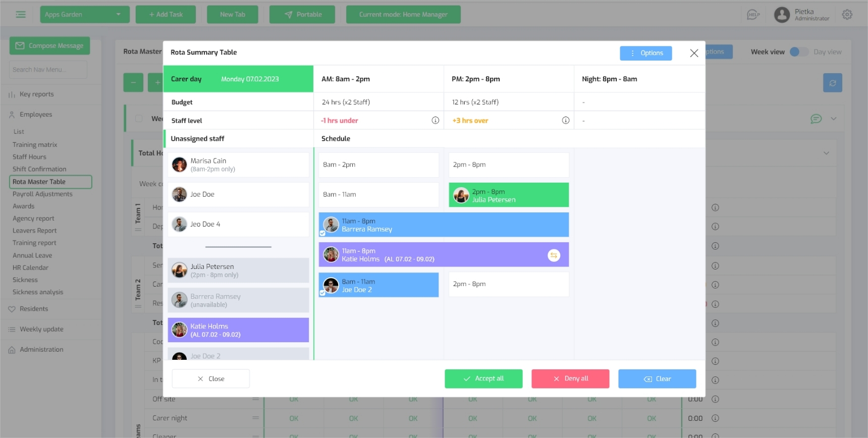This screenshot has width=868, height=438.
Task: Click the Accept all button
Action: click(483, 379)
